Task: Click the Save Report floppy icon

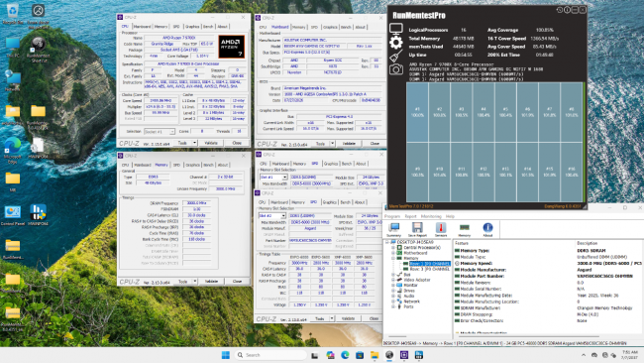Action: [417, 230]
